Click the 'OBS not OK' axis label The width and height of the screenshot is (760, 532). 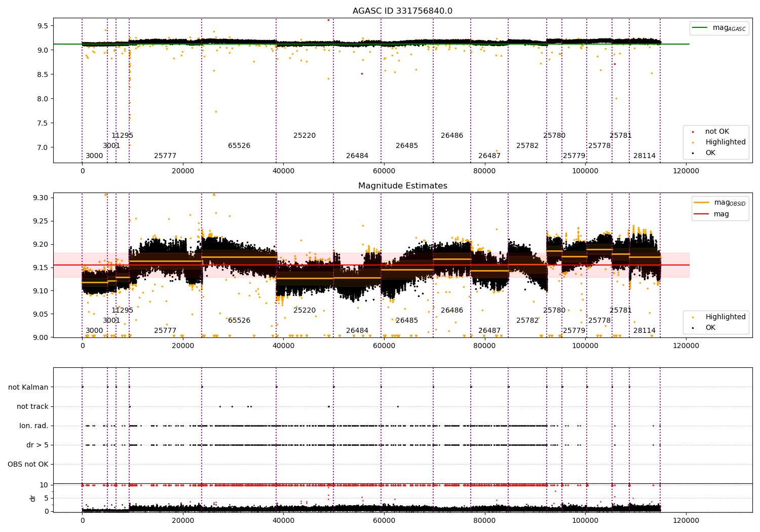click(28, 464)
